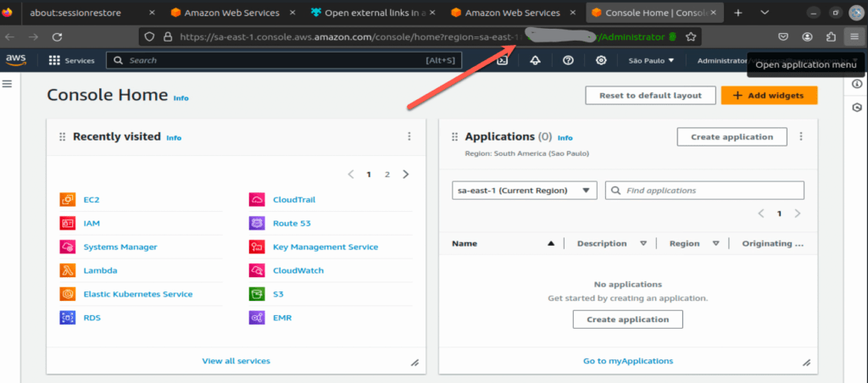The image size is (868, 383).
Task: Open the EMR service icon
Action: [x=257, y=318]
